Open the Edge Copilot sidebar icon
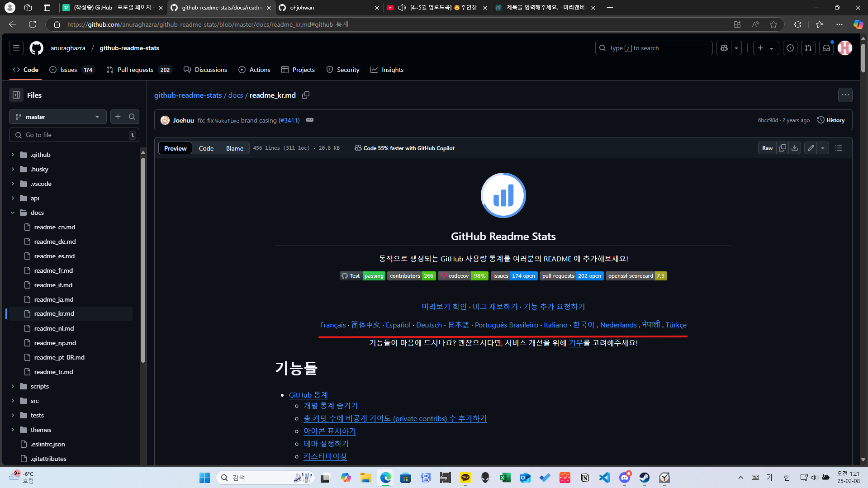868x488 pixels. 858,24
